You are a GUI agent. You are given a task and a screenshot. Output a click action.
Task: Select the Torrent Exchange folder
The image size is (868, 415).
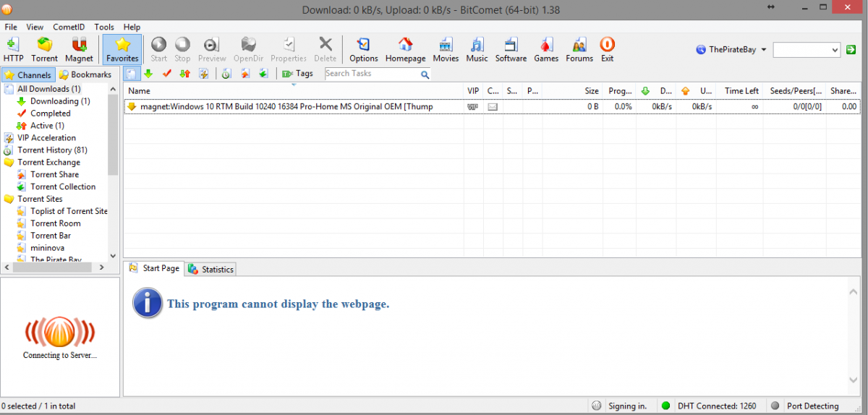pyautogui.click(x=48, y=162)
